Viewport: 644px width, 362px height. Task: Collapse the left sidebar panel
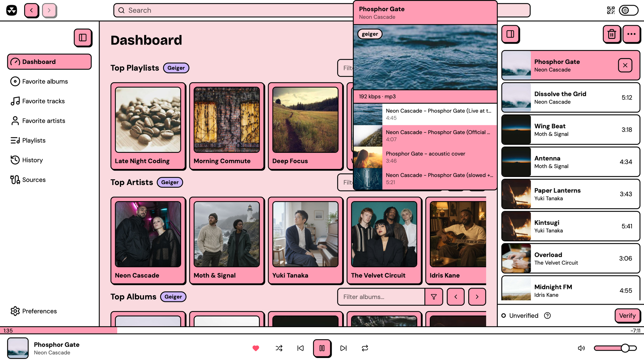(83, 38)
